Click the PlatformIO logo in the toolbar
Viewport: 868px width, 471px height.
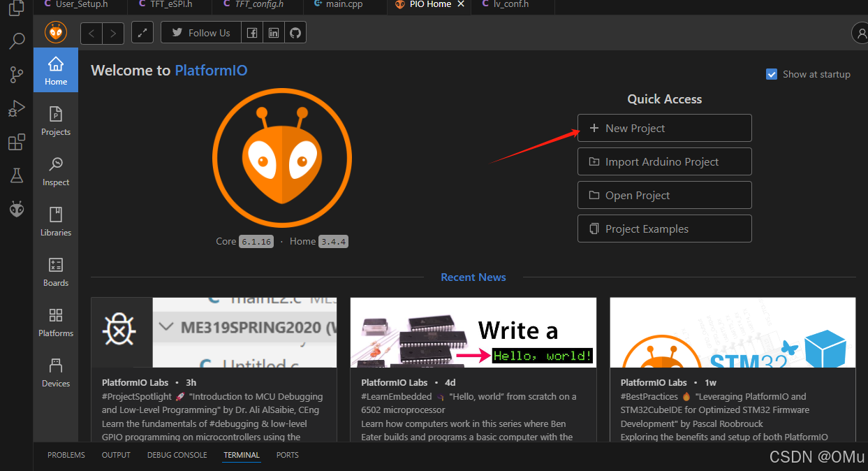[x=56, y=32]
